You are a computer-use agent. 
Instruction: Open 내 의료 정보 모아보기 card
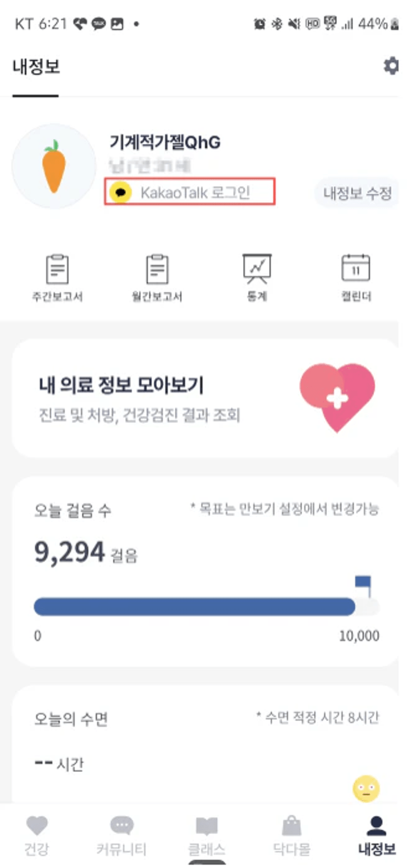[148, 398]
